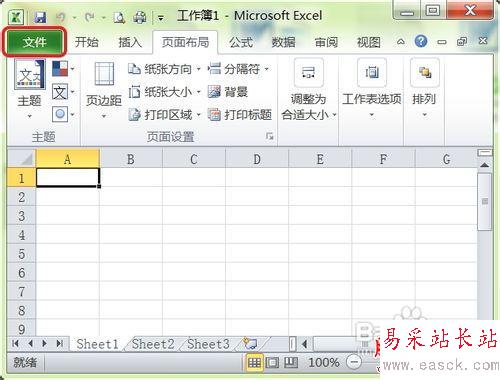Screen dimensions: 500x380
Task: Open the theme colors dropdown
Action: pos(63,69)
